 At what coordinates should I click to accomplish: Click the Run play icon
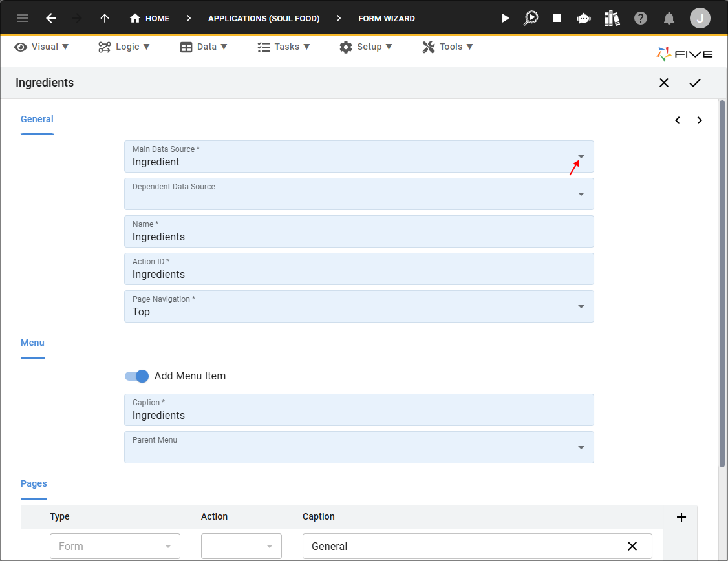click(505, 18)
